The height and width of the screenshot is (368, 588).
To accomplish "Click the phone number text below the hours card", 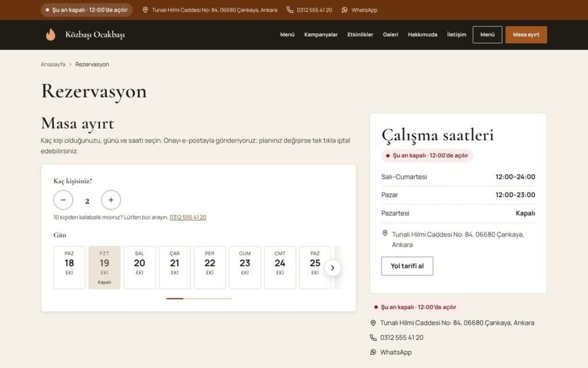I will 401,338.
